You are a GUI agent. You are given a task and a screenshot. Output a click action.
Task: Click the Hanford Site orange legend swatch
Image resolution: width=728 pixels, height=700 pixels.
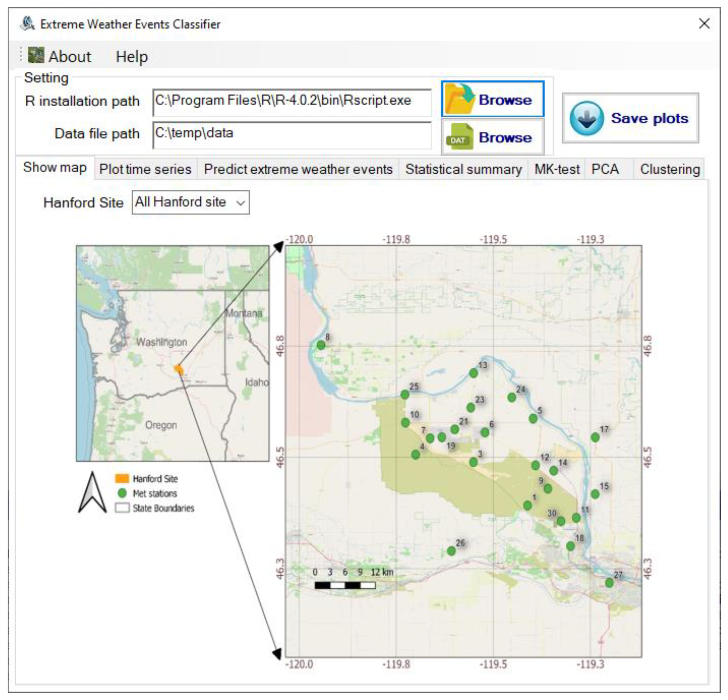pyautogui.click(x=122, y=478)
